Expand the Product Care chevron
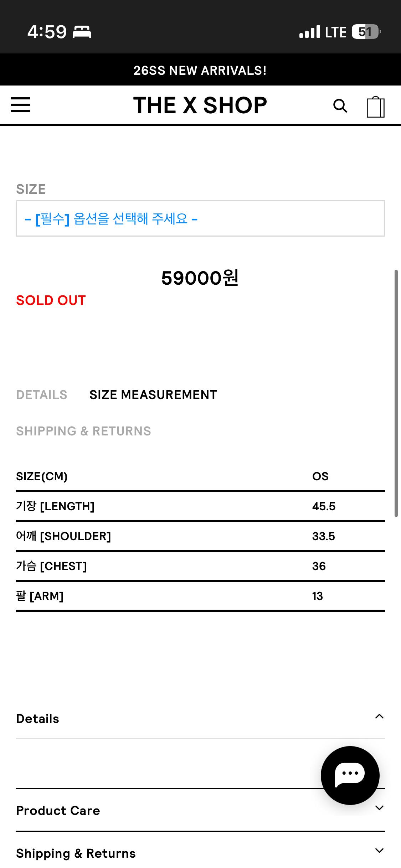This screenshot has height=868, width=401. coord(380,808)
